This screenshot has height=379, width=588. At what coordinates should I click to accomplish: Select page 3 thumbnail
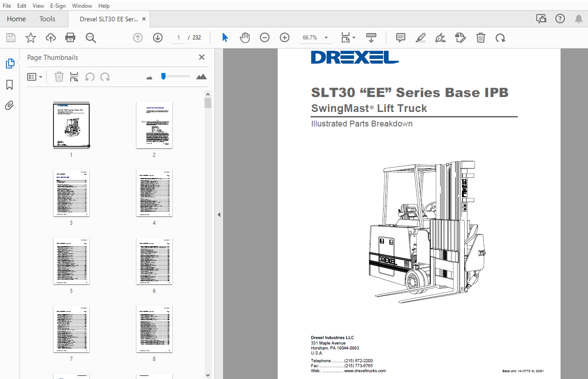click(71, 193)
